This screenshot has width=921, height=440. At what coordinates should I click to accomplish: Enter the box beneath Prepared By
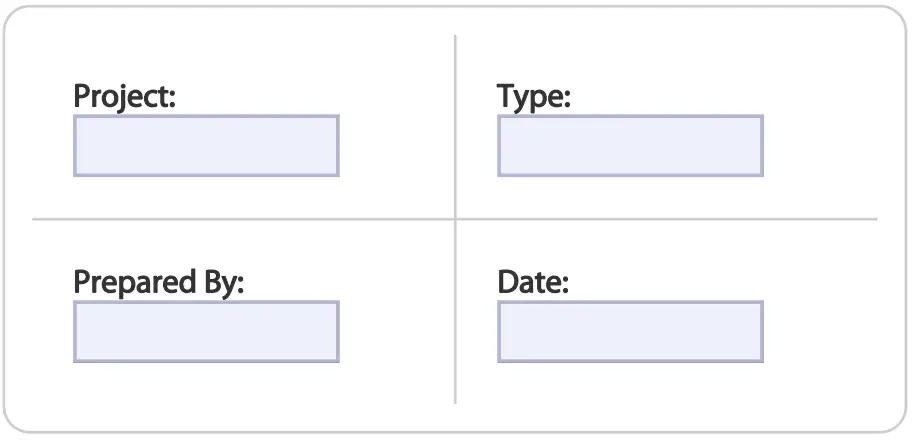pyautogui.click(x=206, y=331)
